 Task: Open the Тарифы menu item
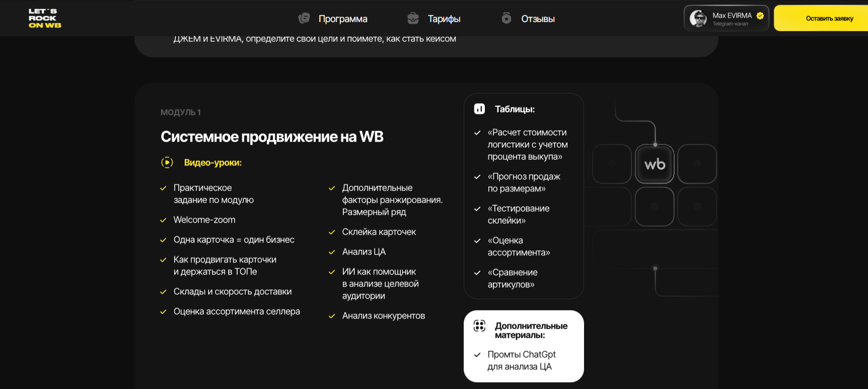(x=444, y=19)
